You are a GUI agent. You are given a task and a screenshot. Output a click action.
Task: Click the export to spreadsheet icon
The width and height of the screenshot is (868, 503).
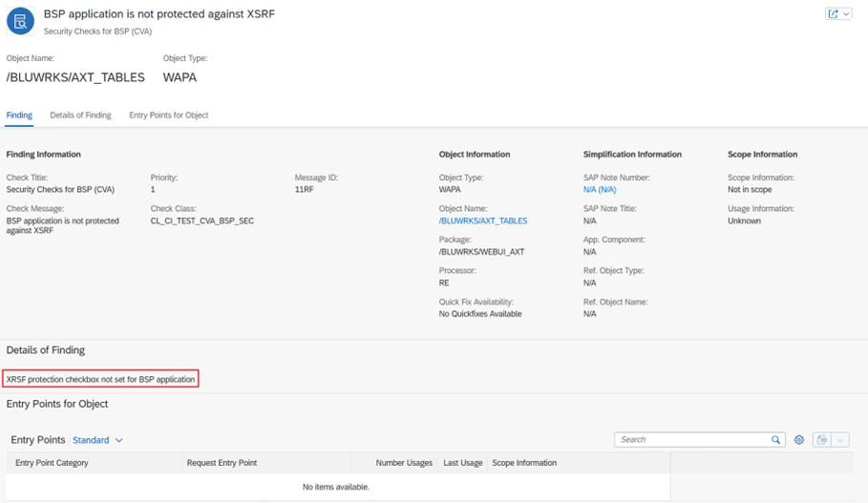coord(822,440)
